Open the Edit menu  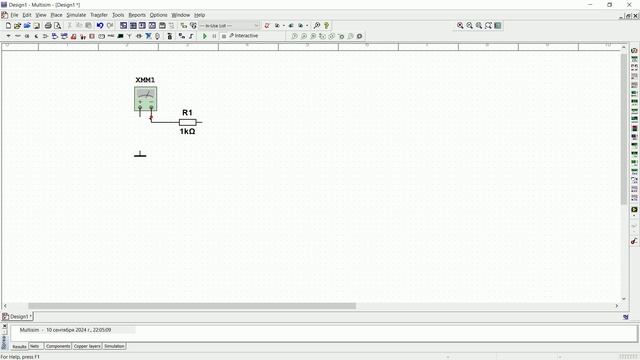point(27,15)
